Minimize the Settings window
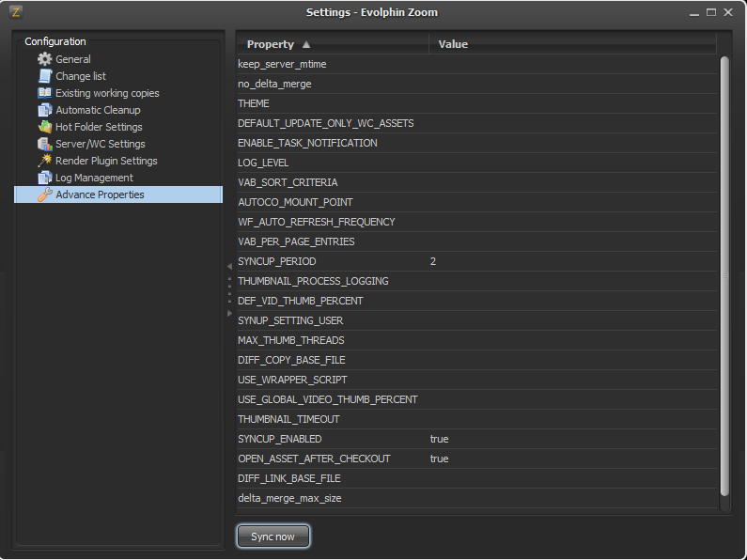The height and width of the screenshot is (560, 747). click(x=694, y=14)
